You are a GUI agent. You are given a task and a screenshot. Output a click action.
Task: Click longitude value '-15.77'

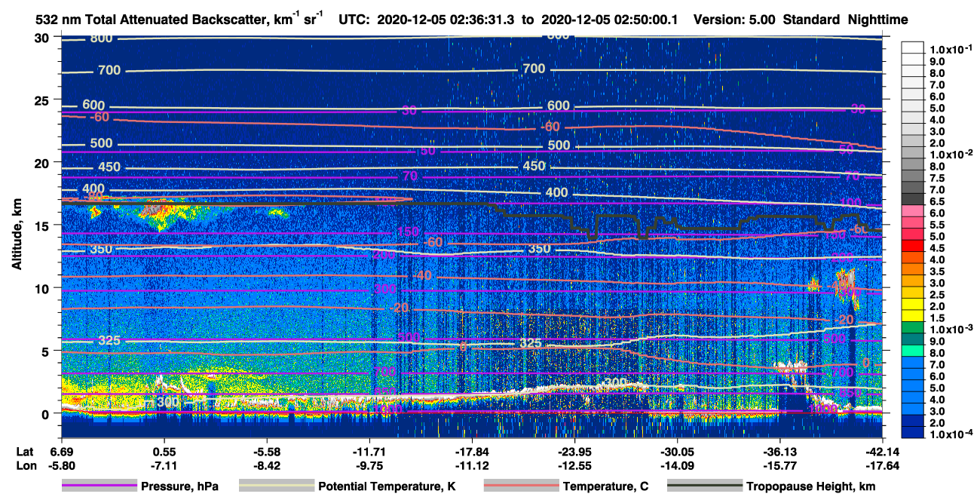(x=779, y=465)
